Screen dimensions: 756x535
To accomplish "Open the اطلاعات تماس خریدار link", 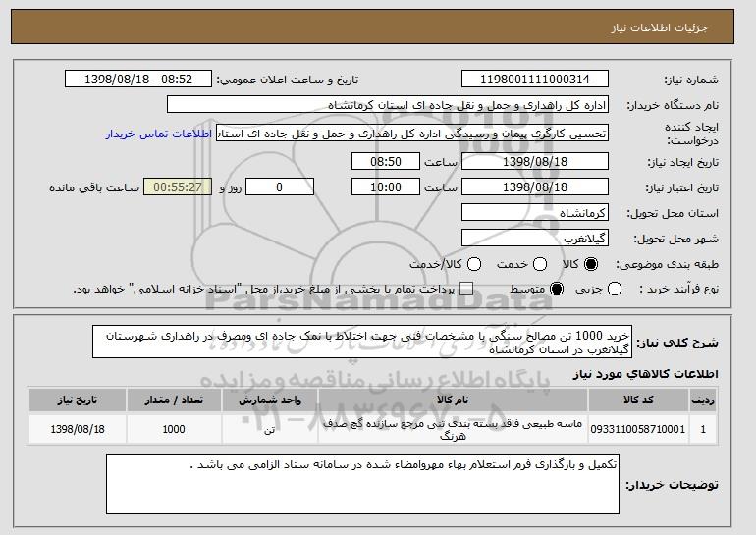I will [x=159, y=134].
